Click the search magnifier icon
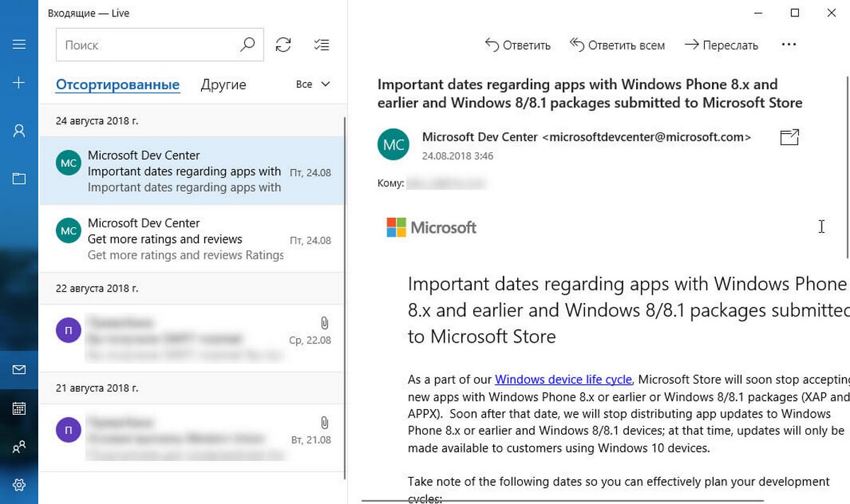This screenshot has width=850, height=504. (x=247, y=45)
